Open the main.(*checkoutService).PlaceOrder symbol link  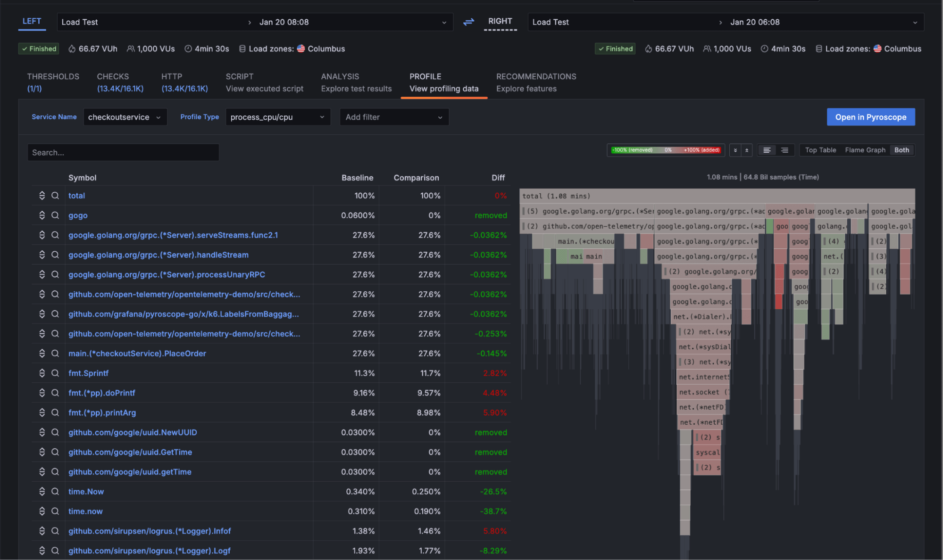(x=137, y=353)
